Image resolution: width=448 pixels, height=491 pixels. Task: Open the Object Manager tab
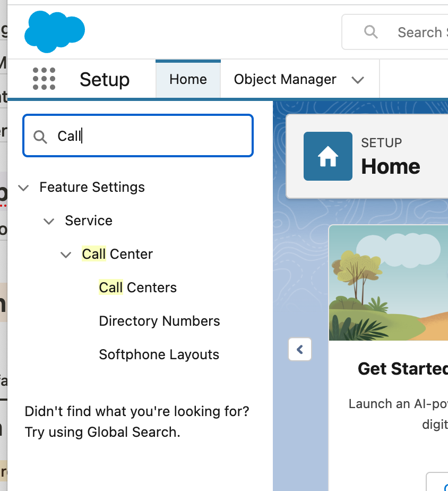click(x=285, y=79)
